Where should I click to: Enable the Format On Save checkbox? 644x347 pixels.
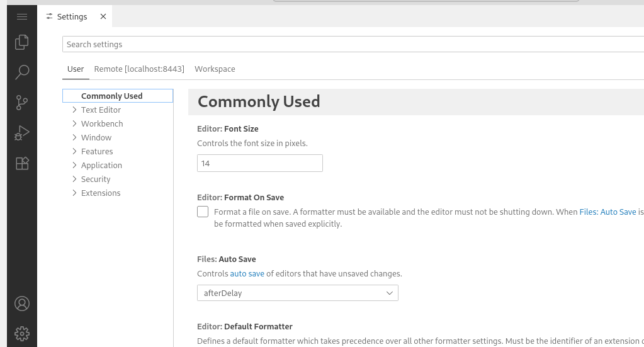[x=203, y=212]
